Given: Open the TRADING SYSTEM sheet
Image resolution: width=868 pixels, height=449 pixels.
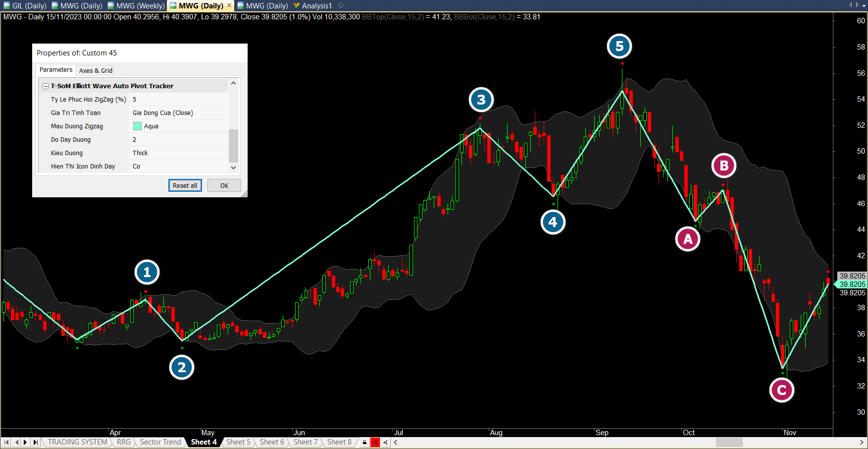Looking at the screenshot, I should 77,442.
